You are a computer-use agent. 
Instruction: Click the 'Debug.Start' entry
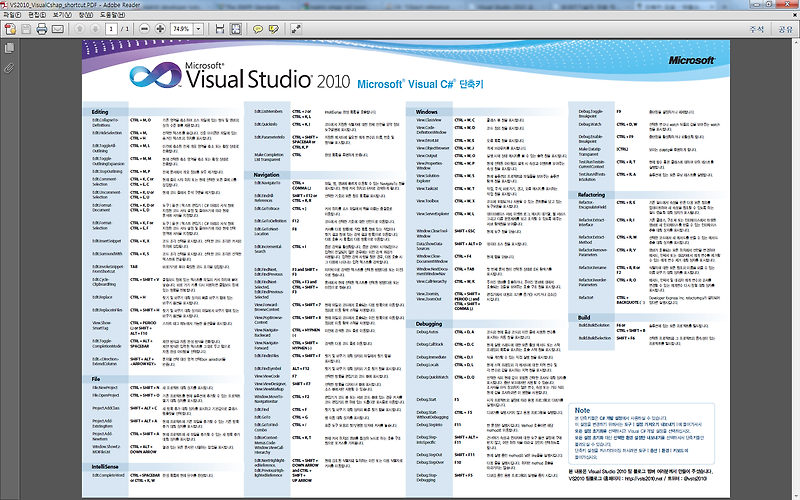click(x=426, y=400)
